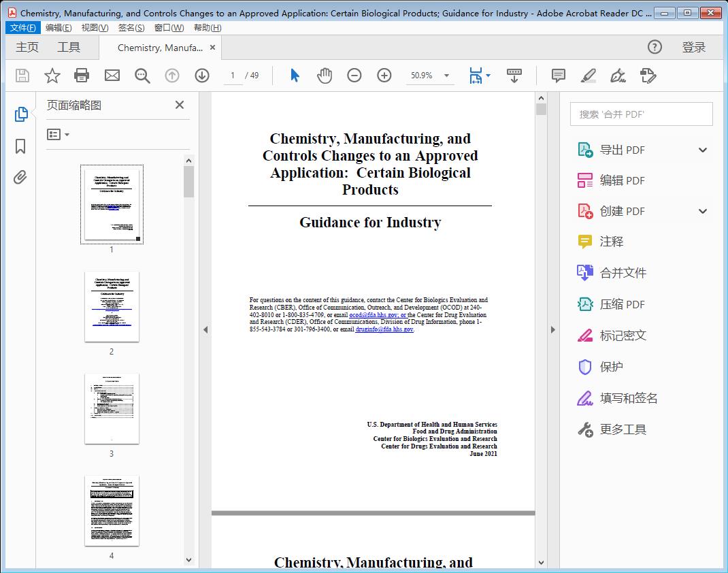
Task: Expand the 创建 PDF chevron
Action: 702,211
